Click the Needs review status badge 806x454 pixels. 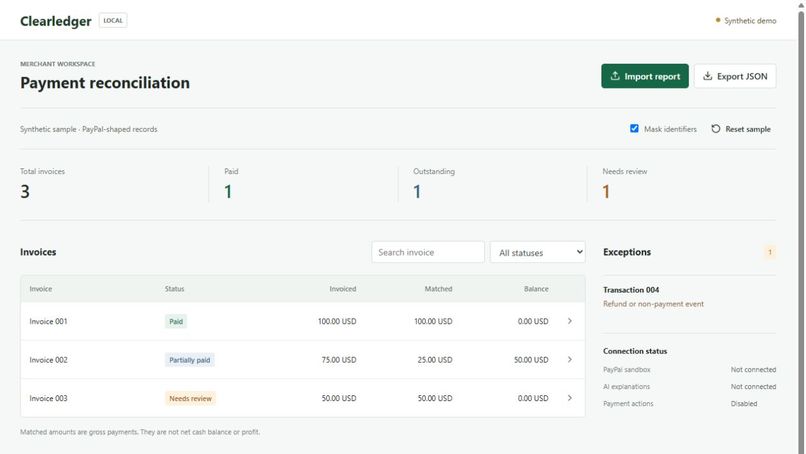coord(191,398)
